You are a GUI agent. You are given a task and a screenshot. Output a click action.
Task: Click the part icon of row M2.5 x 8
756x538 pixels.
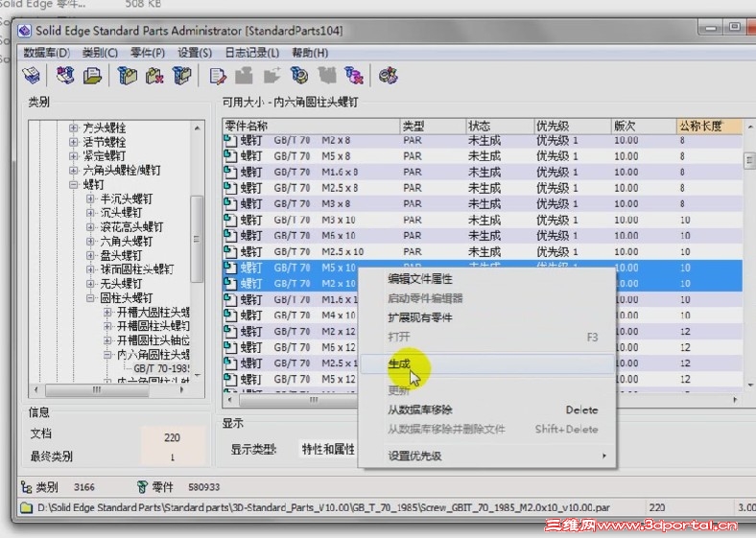pyautogui.click(x=230, y=188)
